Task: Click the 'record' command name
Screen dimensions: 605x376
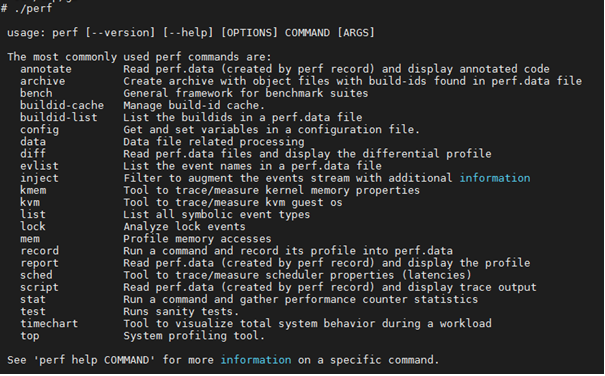Action: (39, 251)
